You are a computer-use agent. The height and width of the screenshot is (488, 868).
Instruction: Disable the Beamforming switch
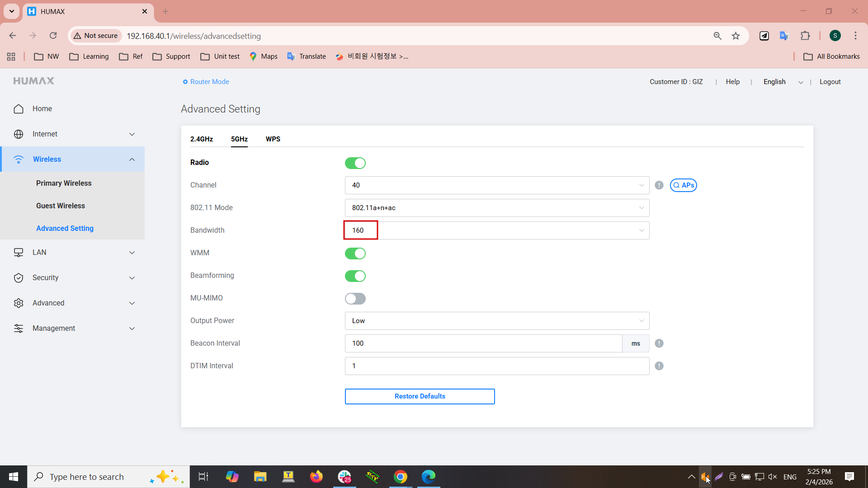(x=355, y=276)
